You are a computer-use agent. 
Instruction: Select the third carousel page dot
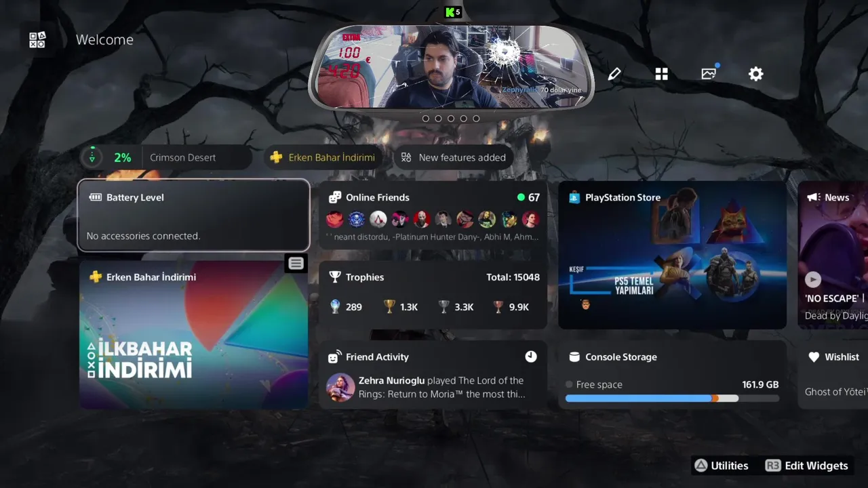pyautogui.click(x=451, y=119)
